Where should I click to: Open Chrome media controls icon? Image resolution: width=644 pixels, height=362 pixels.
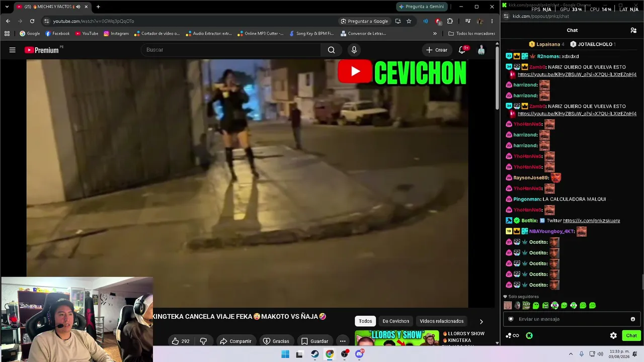pos(468,21)
